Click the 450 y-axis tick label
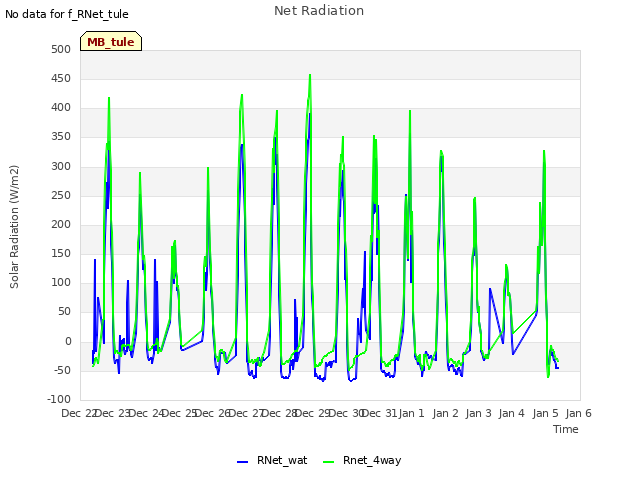The height and width of the screenshot is (480, 640). (61, 78)
